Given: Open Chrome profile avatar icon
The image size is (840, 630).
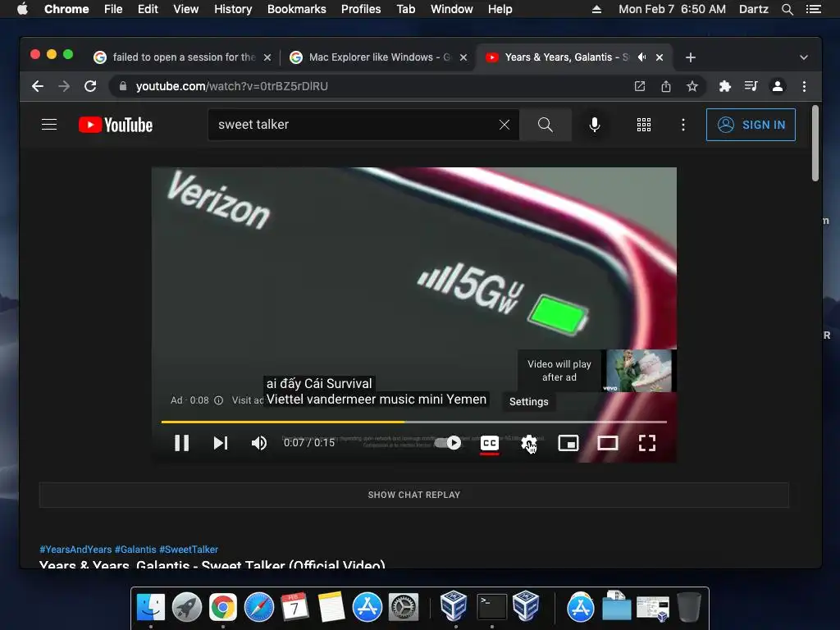Looking at the screenshot, I should coord(778,86).
